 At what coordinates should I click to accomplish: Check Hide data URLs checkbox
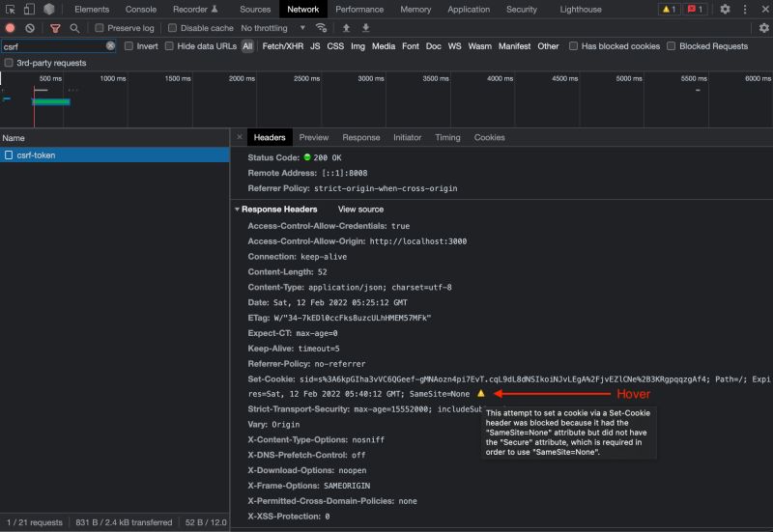(169, 45)
